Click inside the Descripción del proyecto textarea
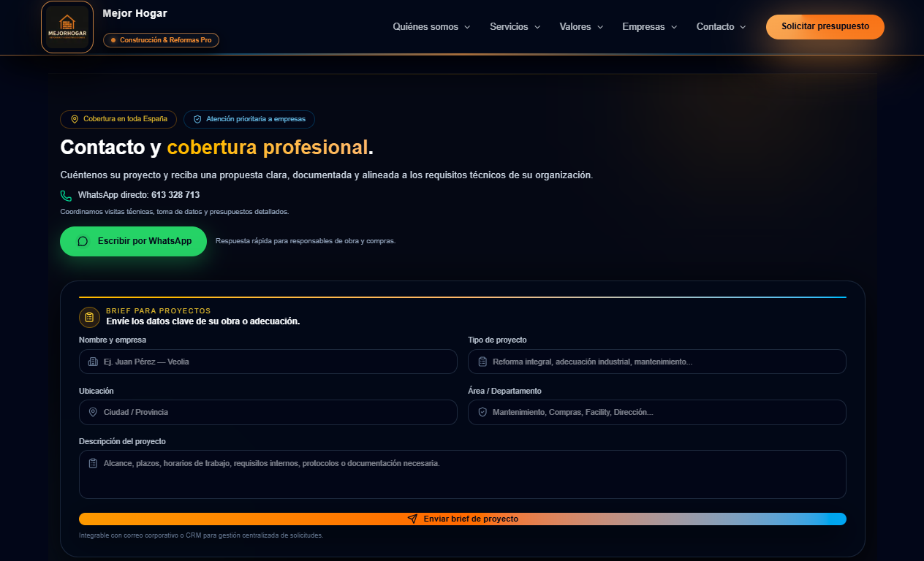 pos(462,474)
